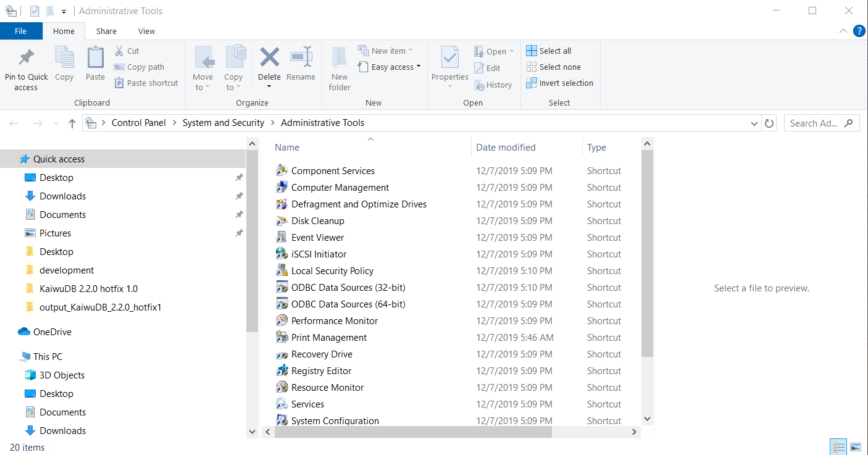Click Control Panel in the breadcrumb path
868x455 pixels.
tap(138, 123)
